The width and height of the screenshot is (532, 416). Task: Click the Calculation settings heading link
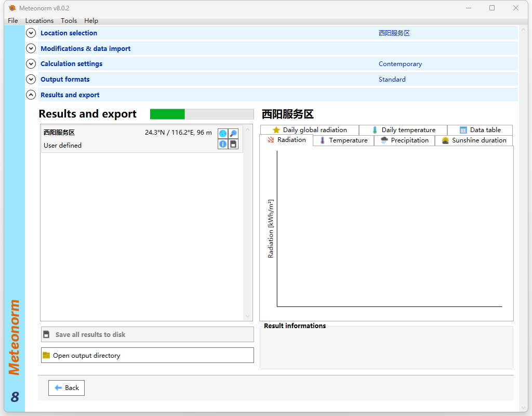(x=71, y=63)
